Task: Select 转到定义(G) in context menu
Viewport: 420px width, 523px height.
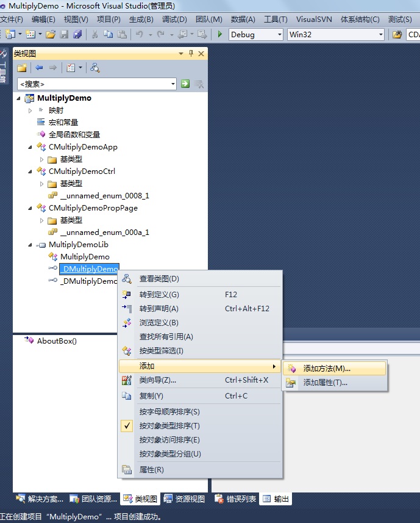Action: tap(201, 295)
